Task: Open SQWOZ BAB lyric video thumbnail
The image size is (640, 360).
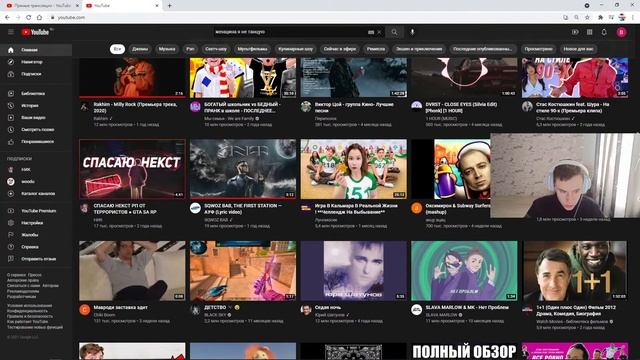Action: click(243, 169)
